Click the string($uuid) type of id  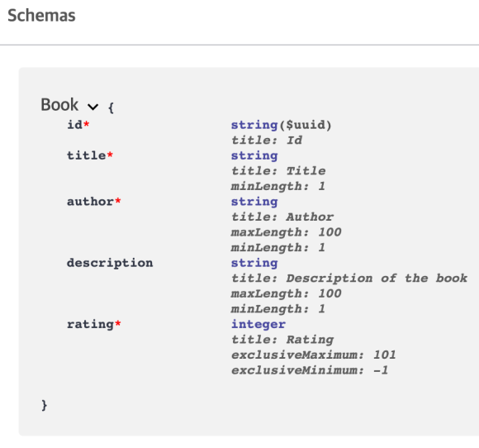pyautogui.click(x=281, y=125)
